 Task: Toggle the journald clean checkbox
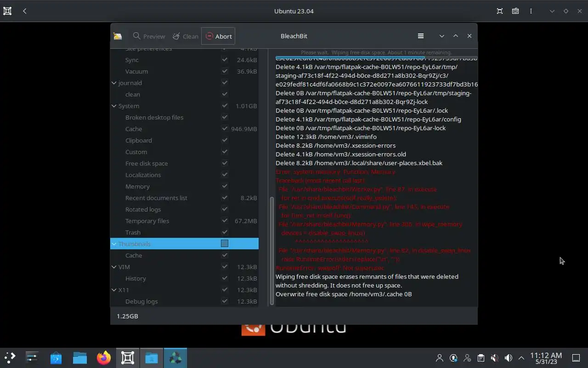(x=225, y=94)
